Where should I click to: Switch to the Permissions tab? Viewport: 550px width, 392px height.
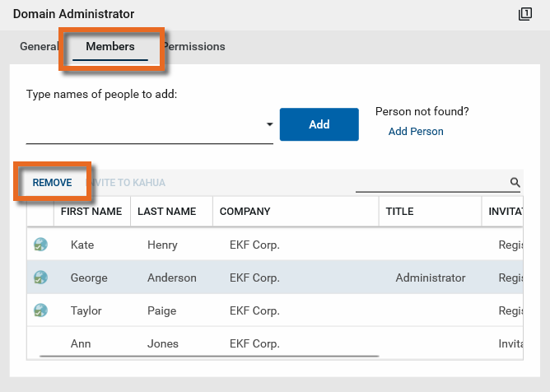pyautogui.click(x=194, y=47)
